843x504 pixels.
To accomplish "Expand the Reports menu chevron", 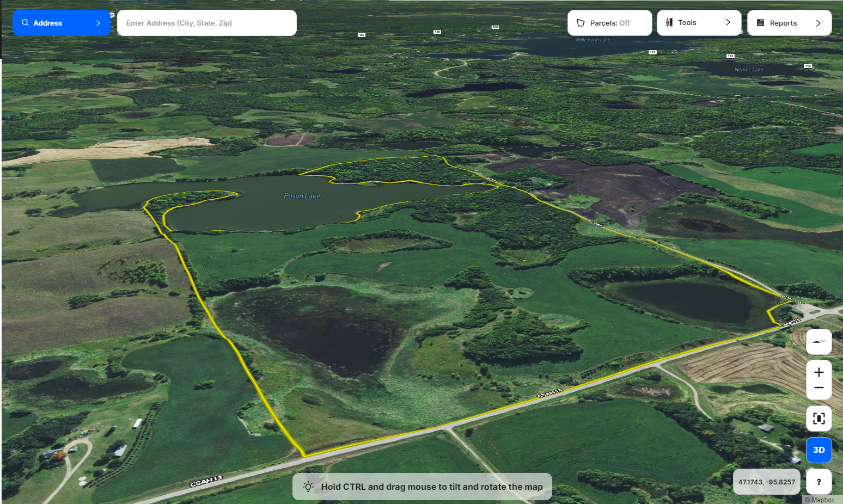I will 818,23.
